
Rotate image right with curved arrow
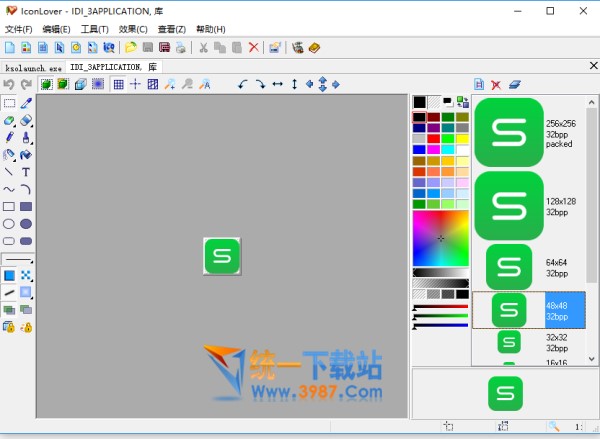(260, 84)
